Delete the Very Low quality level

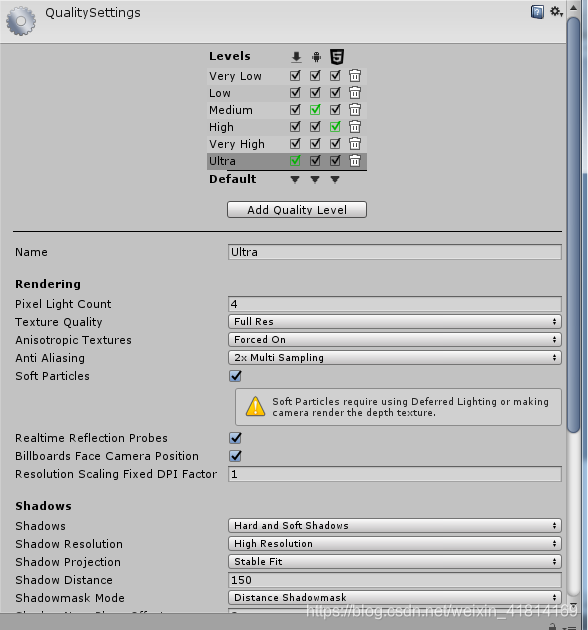tap(354, 76)
